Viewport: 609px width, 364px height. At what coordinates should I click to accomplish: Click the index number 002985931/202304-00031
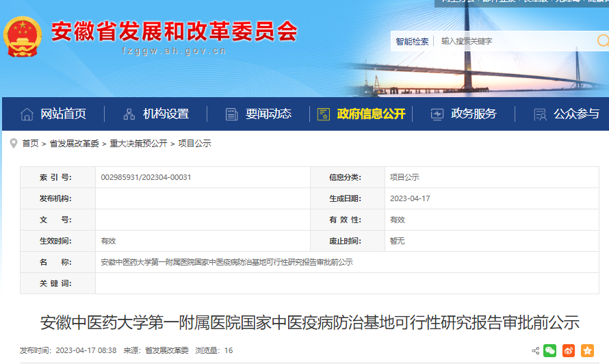pos(146,177)
